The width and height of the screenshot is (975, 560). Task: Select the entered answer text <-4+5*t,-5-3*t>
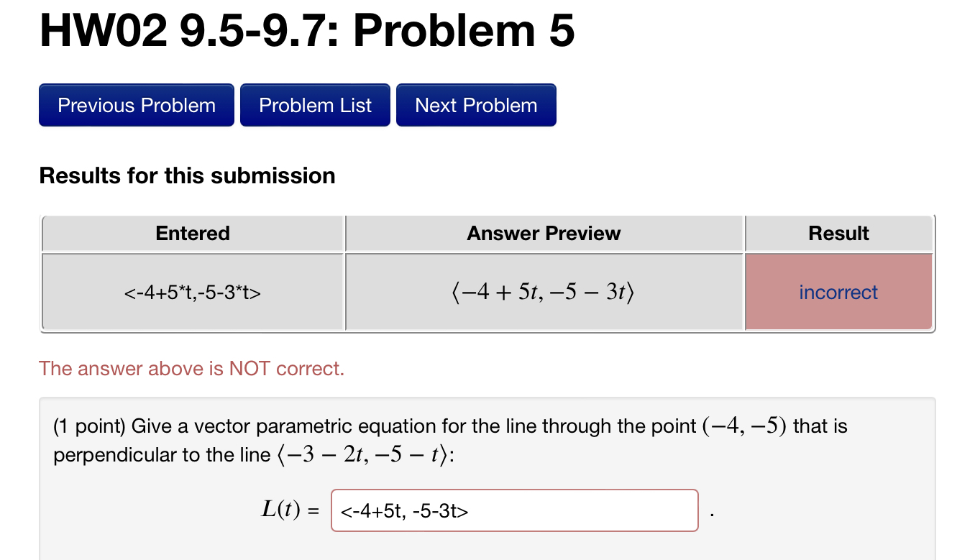click(x=192, y=292)
